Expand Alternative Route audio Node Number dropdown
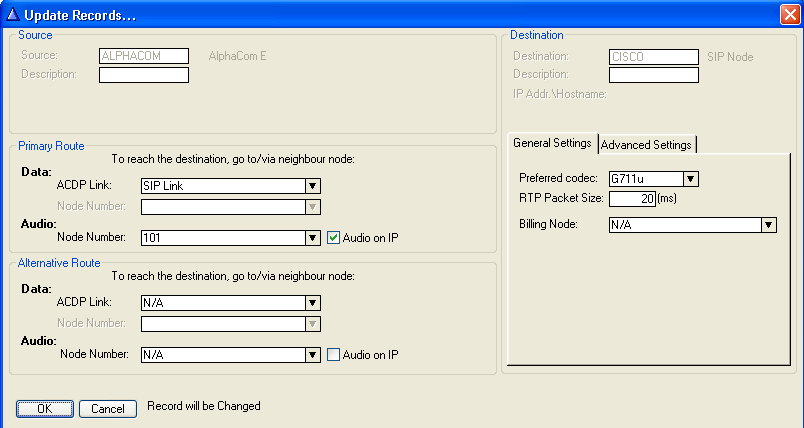804x428 pixels. (312, 354)
